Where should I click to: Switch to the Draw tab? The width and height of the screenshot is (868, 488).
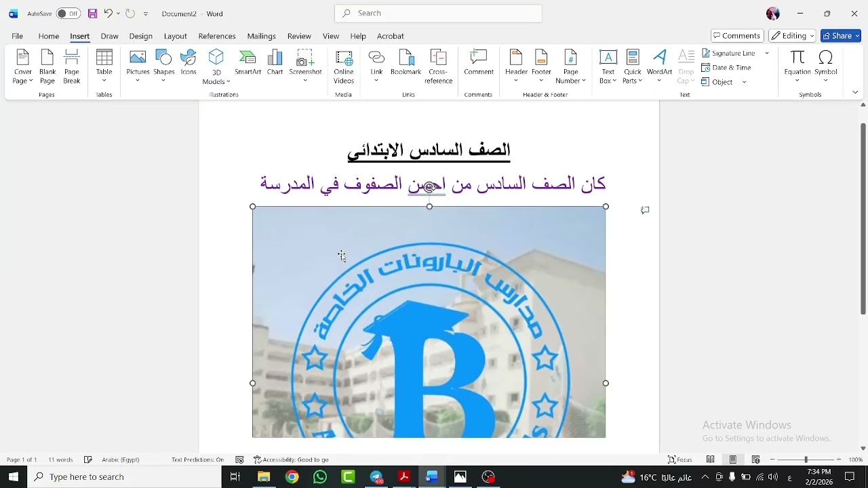109,36
